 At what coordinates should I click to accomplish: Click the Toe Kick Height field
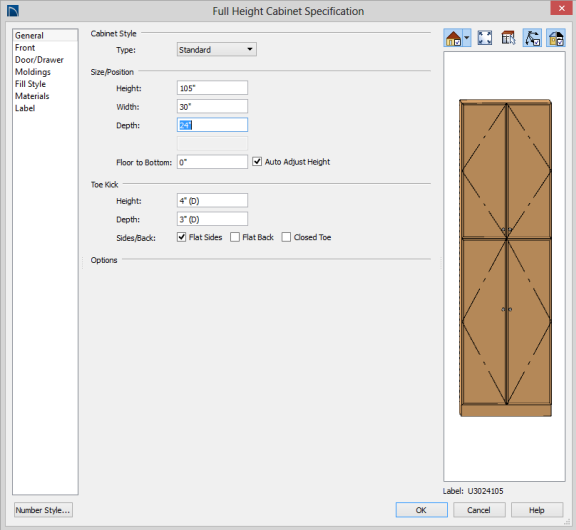(212, 201)
